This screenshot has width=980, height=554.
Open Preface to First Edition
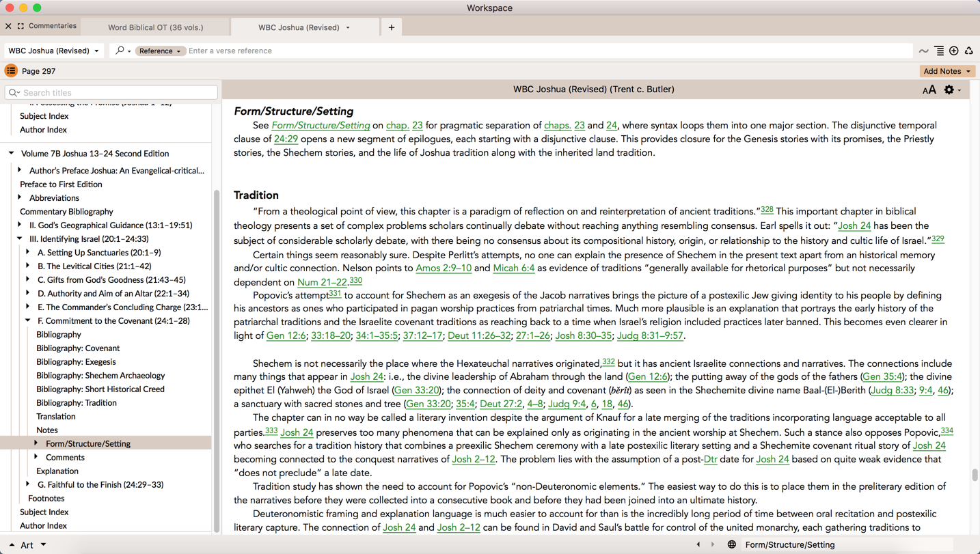click(x=61, y=184)
